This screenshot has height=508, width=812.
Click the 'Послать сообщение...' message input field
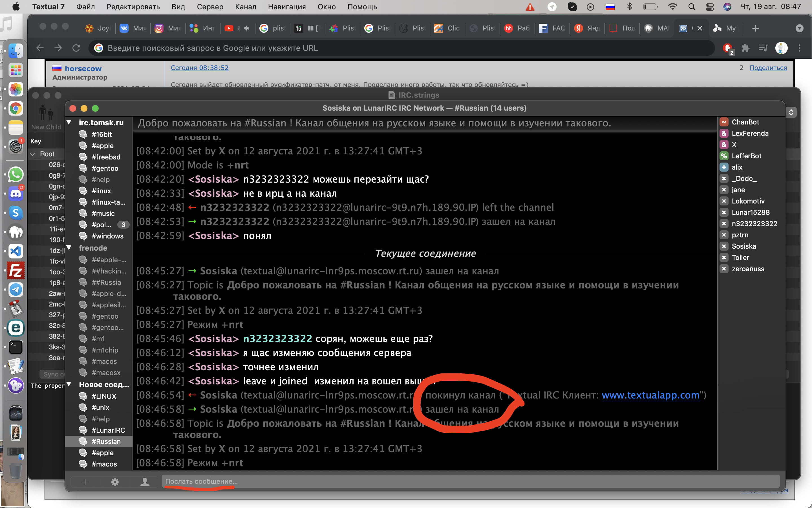coord(470,481)
